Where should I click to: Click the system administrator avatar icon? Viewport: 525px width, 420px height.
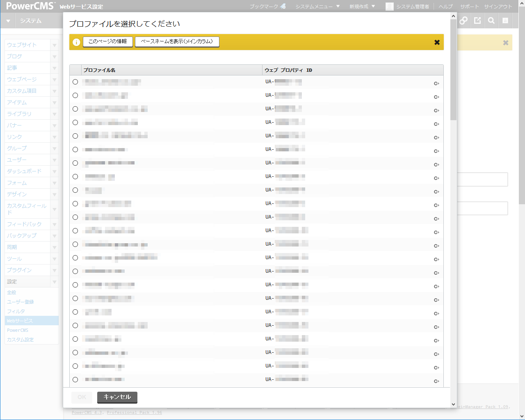click(x=390, y=7)
